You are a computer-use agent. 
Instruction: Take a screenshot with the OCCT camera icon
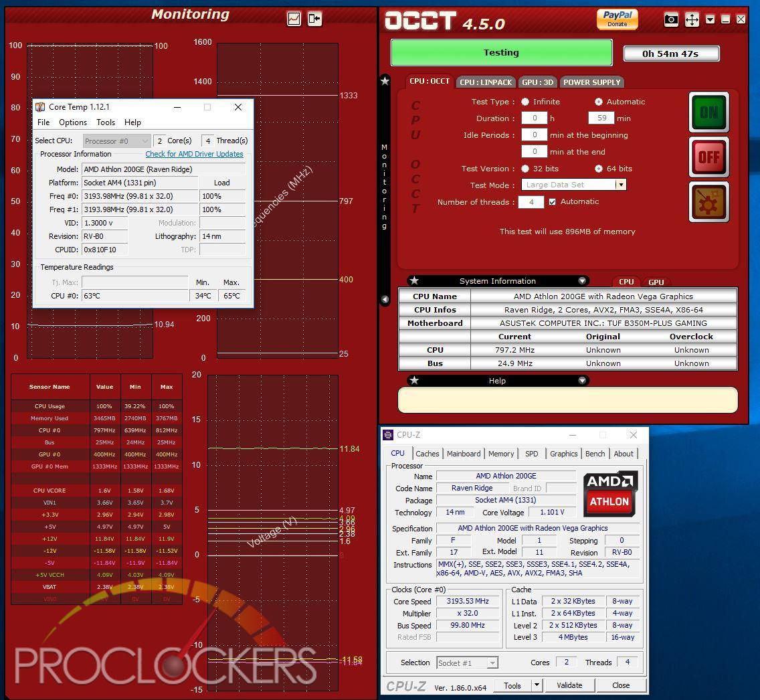(x=671, y=20)
